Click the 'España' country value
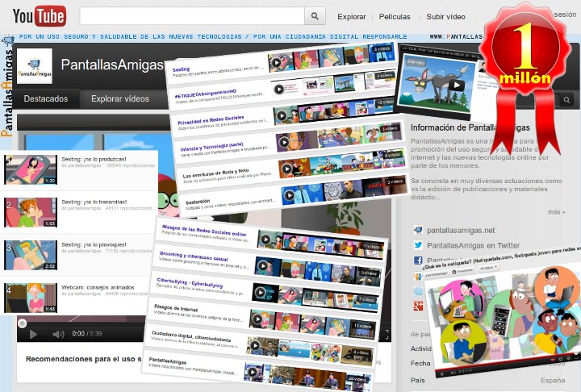 pos(553,381)
